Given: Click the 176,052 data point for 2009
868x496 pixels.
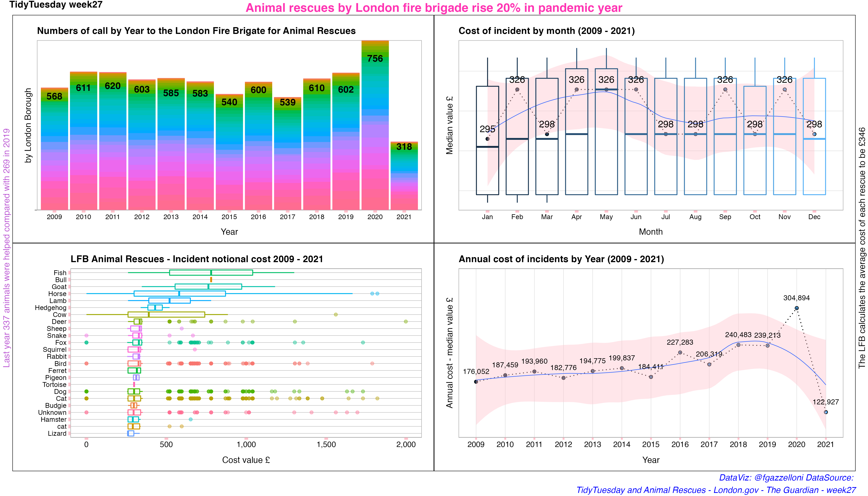Looking at the screenshot, I should 476,381.
